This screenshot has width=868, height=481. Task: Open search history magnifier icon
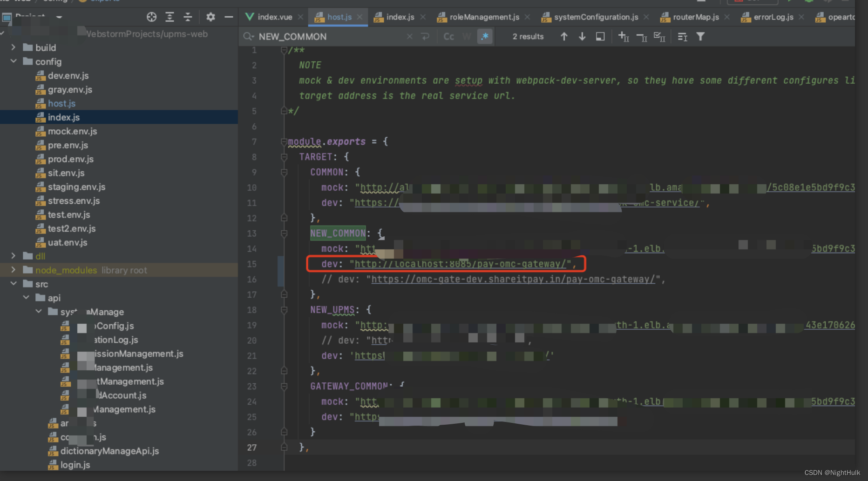click(x=249, y=36)
